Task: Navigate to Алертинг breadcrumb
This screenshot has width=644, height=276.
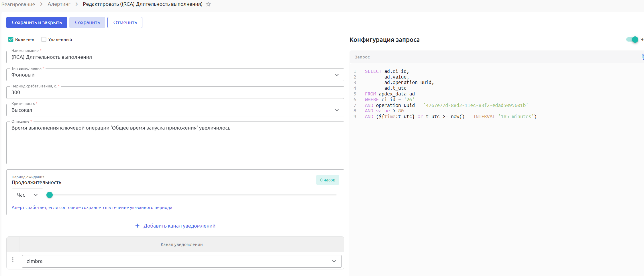Action: point(59,4)
